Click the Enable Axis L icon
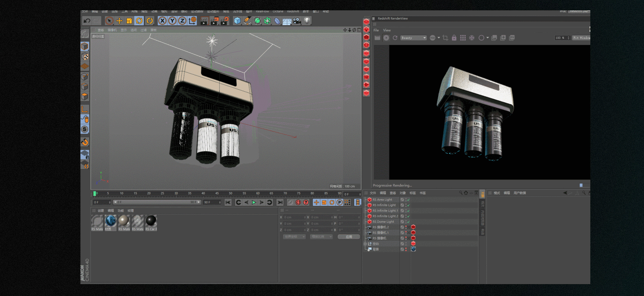Image resolution: width=644 pixels, height=296 pixels. coord(85,109)
